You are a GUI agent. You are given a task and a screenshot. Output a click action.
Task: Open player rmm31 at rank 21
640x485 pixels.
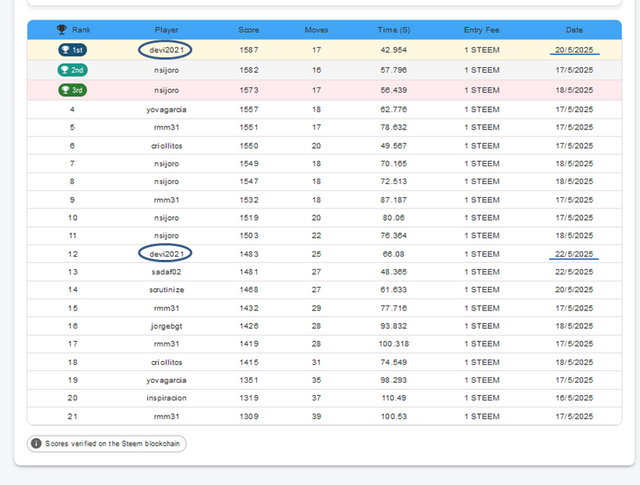pyautogui.click(x=167, y=416)
